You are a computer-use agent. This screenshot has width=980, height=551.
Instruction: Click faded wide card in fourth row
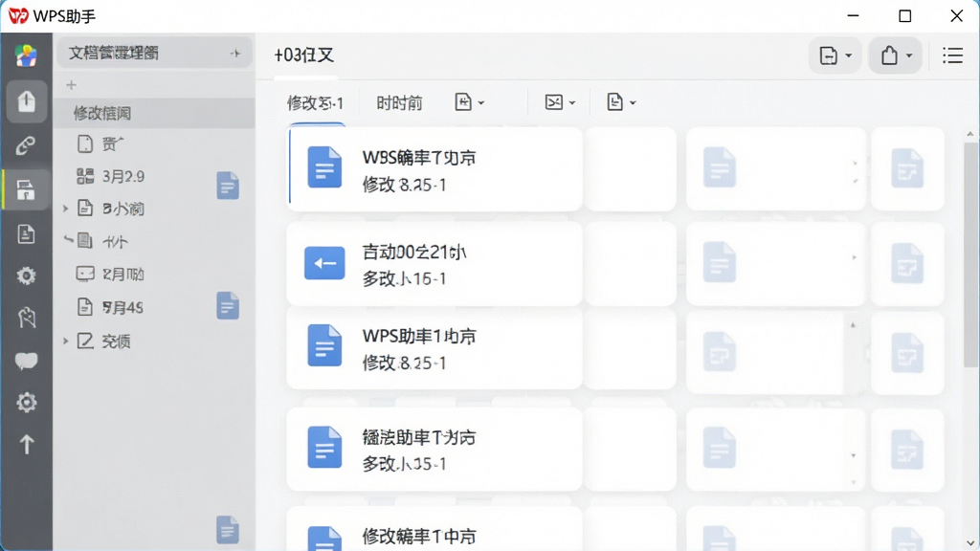[x=775, y=450]
